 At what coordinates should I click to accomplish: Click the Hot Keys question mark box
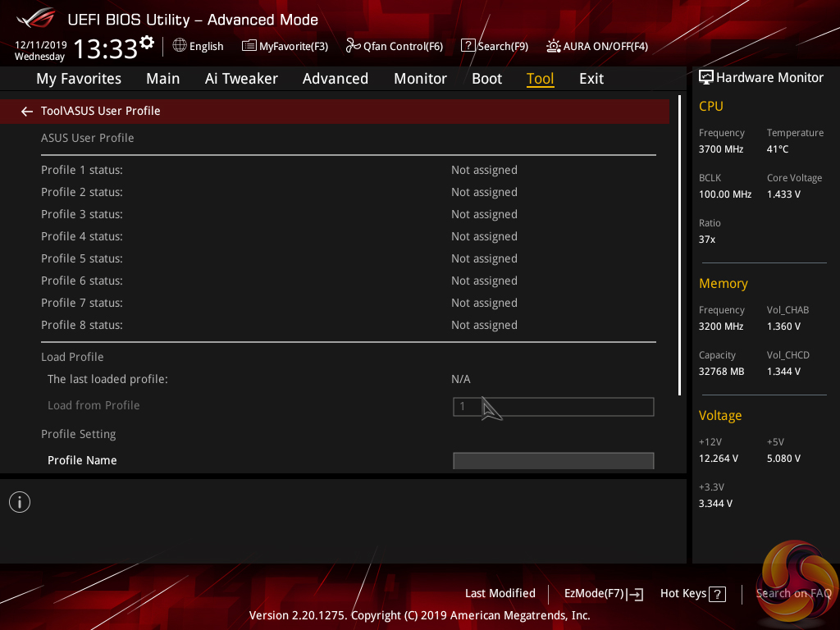click(717, 594)
